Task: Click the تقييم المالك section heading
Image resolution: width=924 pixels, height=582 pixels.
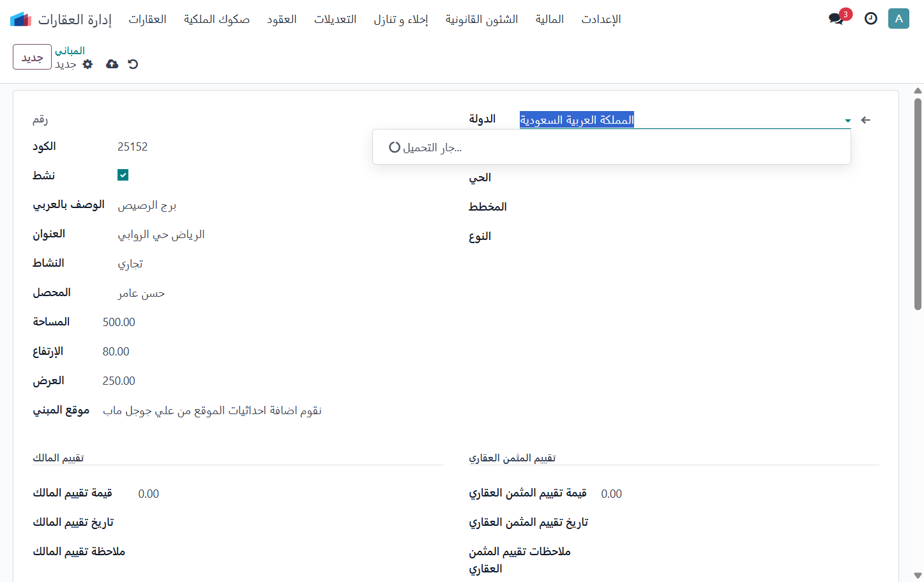Action: pyautogui.click(x=58, y=458)
